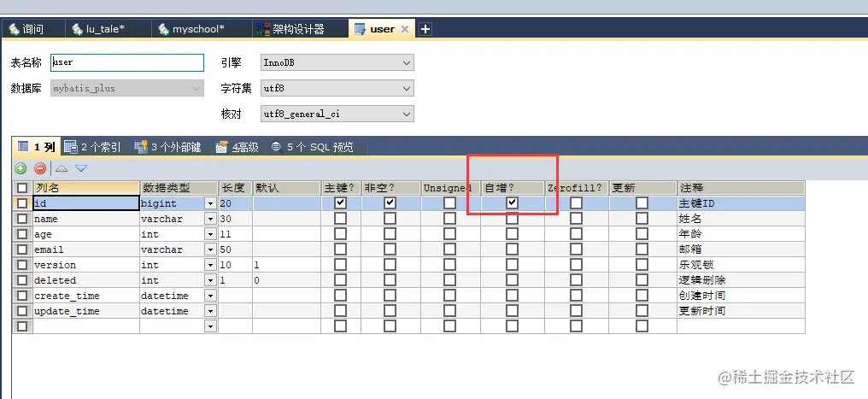Image resolution: width=868 pixels, height=399 pixels.
Task: Open the 引擎 InnoDB dropdown
Action: [337, 62]
